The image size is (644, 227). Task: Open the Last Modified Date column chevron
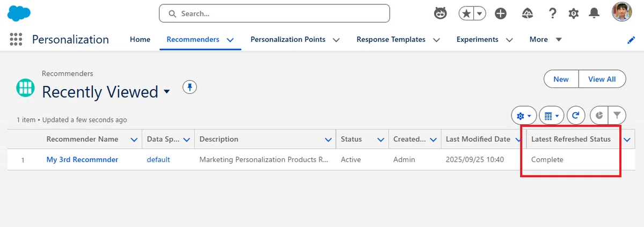coord(519,140)
